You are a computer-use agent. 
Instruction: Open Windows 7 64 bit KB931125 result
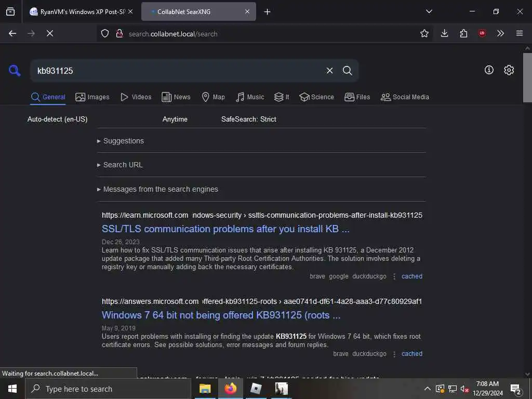pyautogui.click(x=221, y=315)
